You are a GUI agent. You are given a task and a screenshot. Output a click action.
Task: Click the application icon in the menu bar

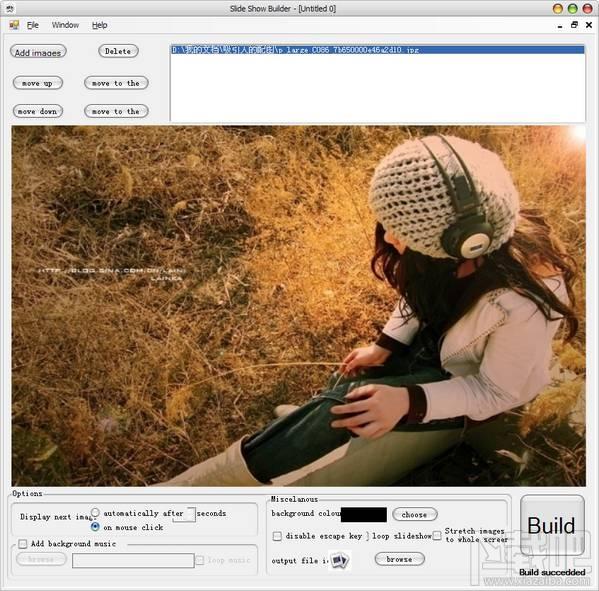point(14,25)
